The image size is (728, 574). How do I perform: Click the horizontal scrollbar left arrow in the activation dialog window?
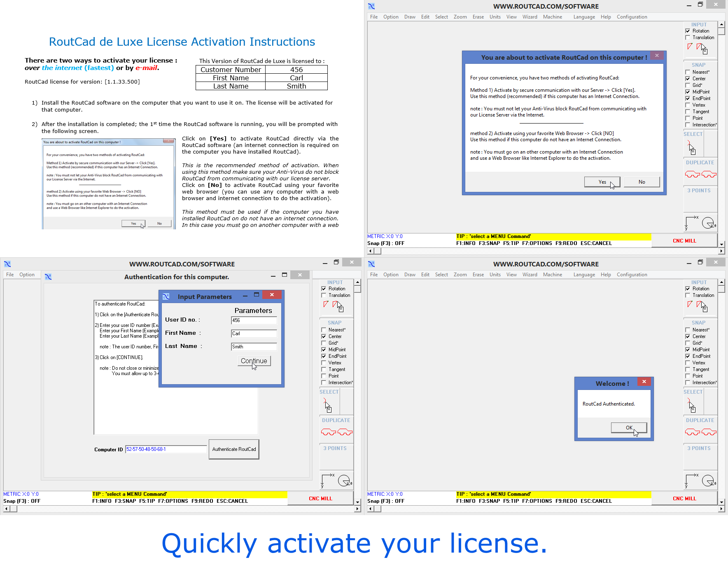371,251
